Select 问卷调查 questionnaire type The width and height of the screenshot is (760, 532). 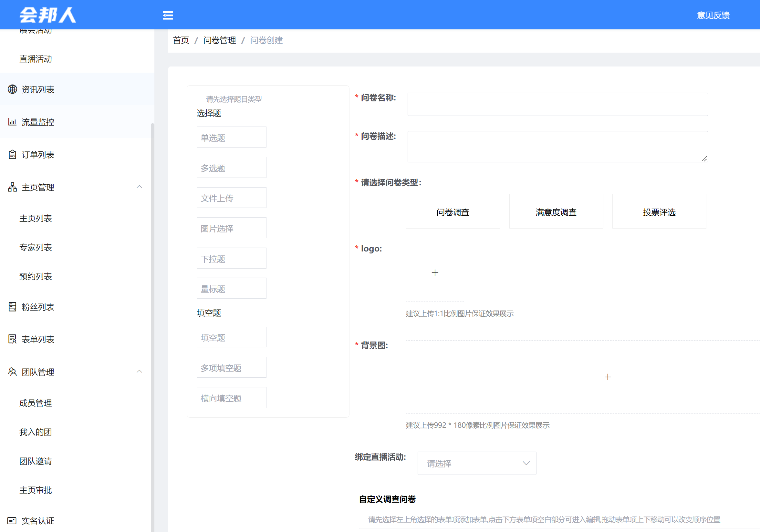[x=453, y=212]
